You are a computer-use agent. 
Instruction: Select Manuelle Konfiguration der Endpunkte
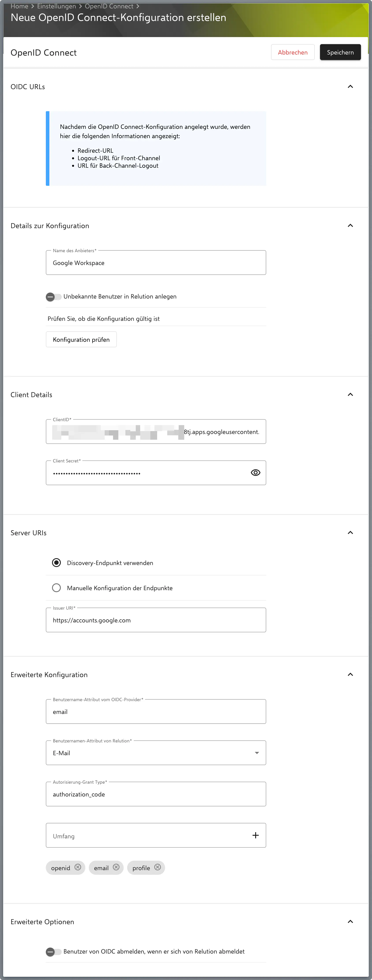click(57, 588)
